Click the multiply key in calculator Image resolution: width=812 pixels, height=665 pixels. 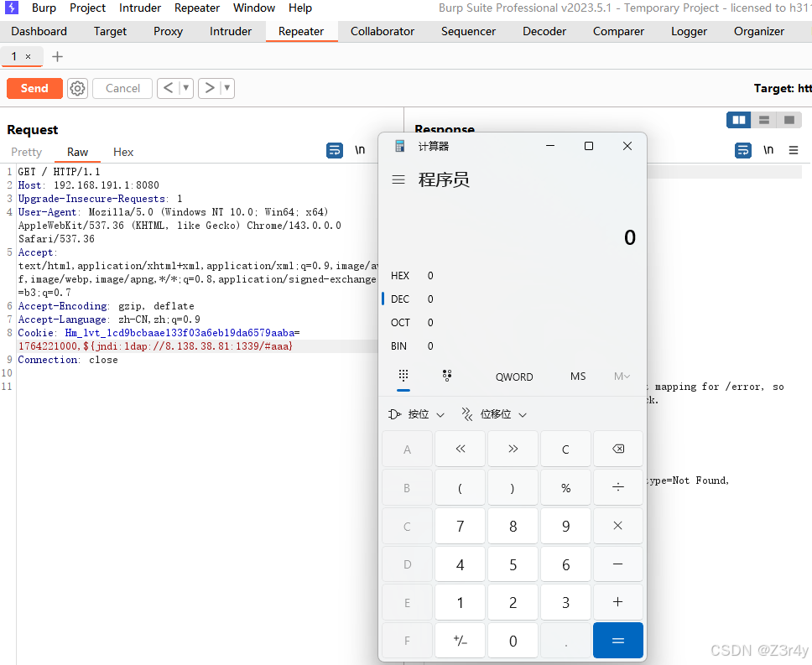[617, 526]
